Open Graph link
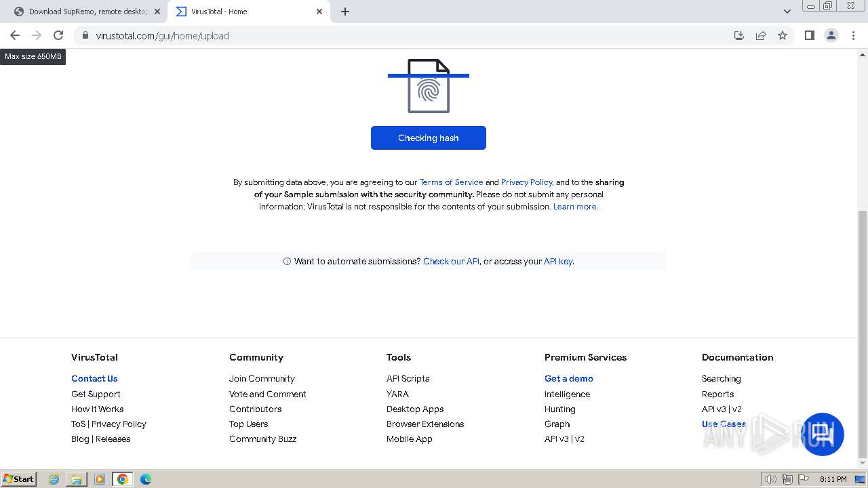 [x=557, y=424]
